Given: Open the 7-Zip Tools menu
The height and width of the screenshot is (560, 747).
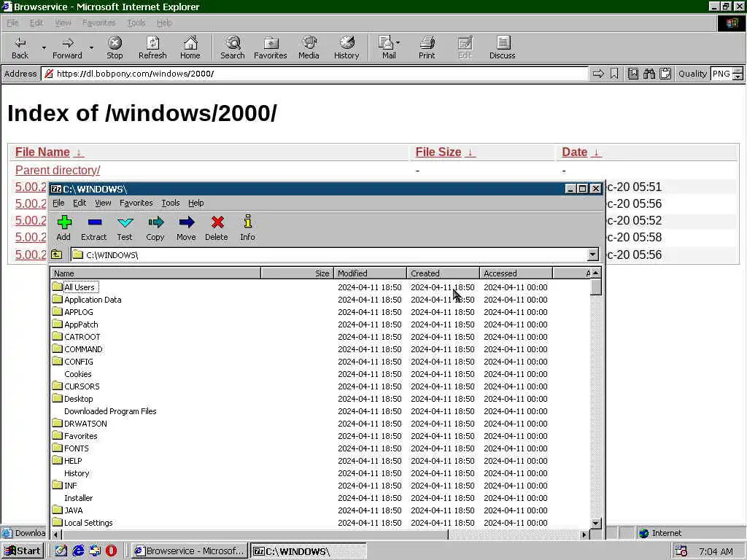Looking at the screenshot, I should (171, 203).
